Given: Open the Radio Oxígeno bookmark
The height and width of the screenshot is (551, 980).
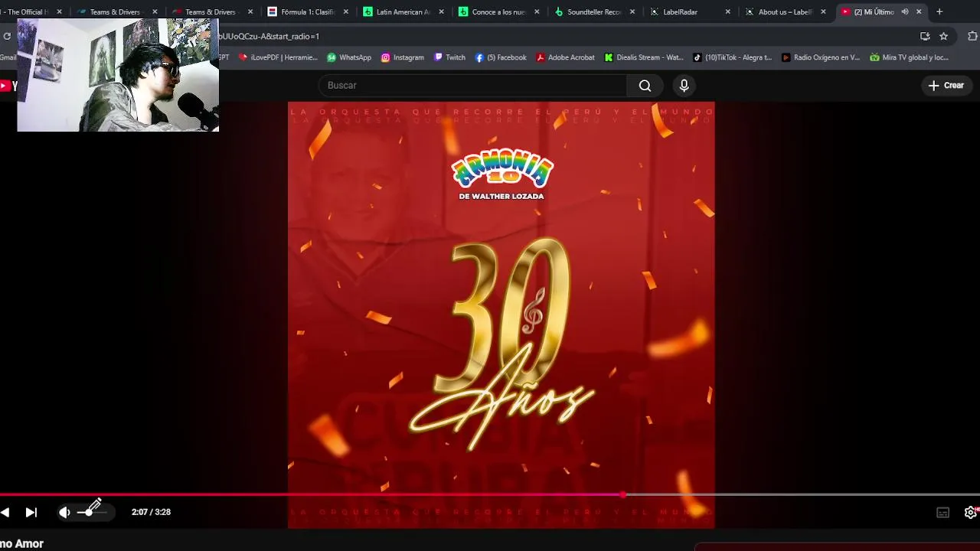Looking at the screenshot, I should (x=821, y=57).
